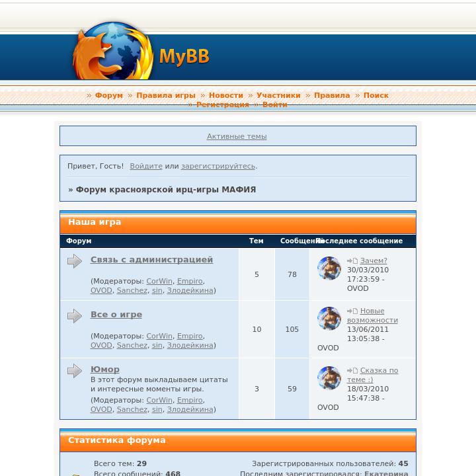Screen dimensions: 476x476
Task: Click moderator Злодейкина under Все о игре
Action: coord(190,345)
